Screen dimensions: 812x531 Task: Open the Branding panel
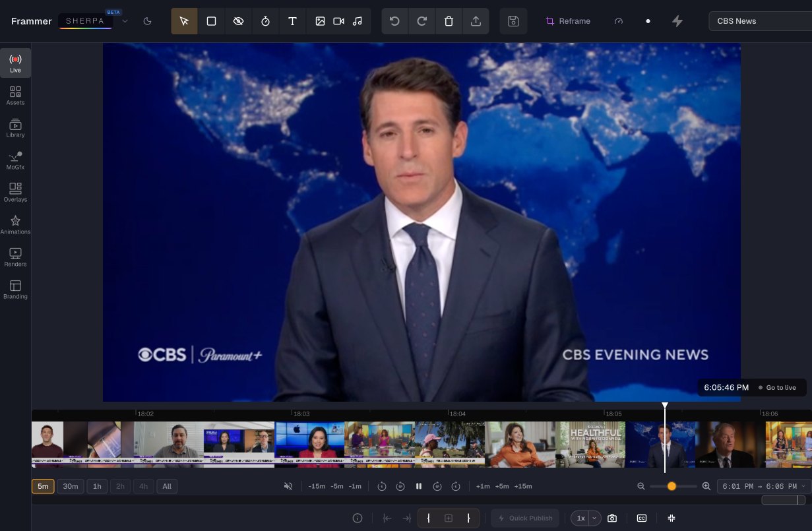[x=15, y=290]
